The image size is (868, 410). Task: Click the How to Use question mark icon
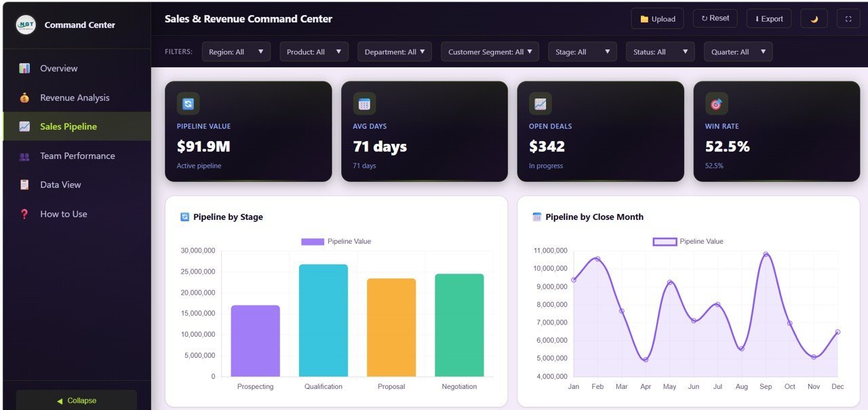pyautogui.click(x=26, y=214)
